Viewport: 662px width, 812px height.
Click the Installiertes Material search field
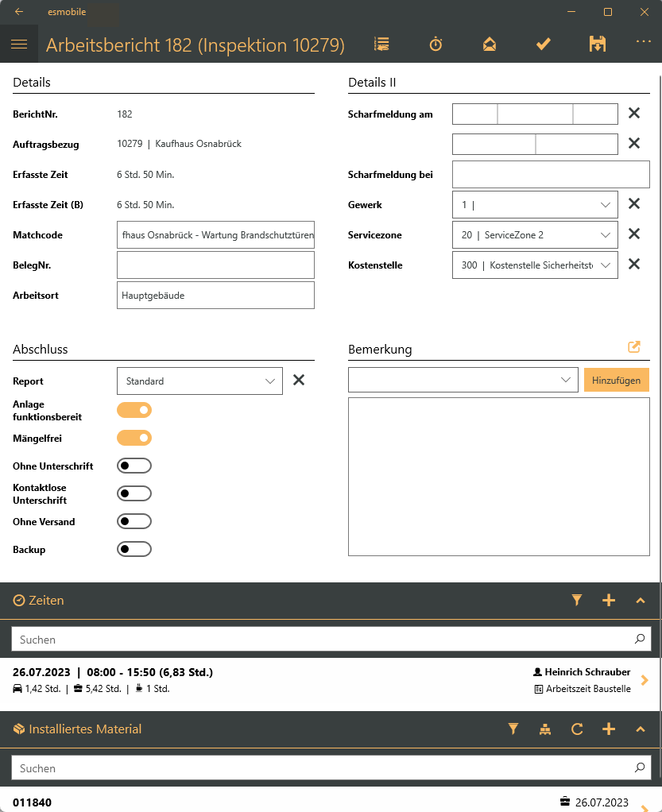tap(331, 768)
